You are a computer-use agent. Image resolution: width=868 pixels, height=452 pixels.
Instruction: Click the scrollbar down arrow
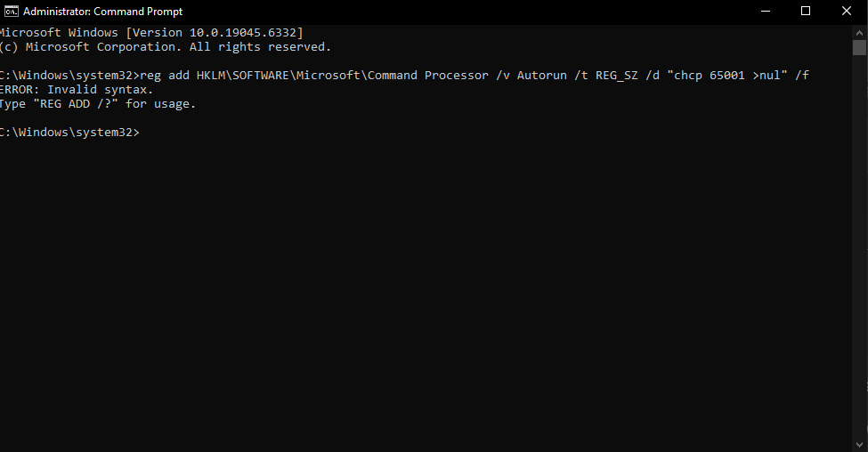(859, 444)
